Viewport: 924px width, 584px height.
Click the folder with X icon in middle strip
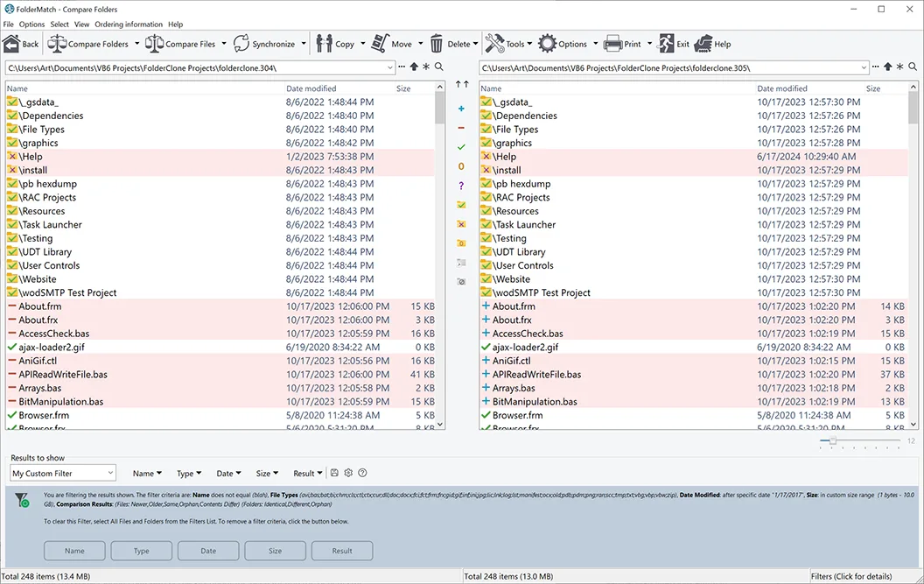pyautogui.click(x=461, y=224)
